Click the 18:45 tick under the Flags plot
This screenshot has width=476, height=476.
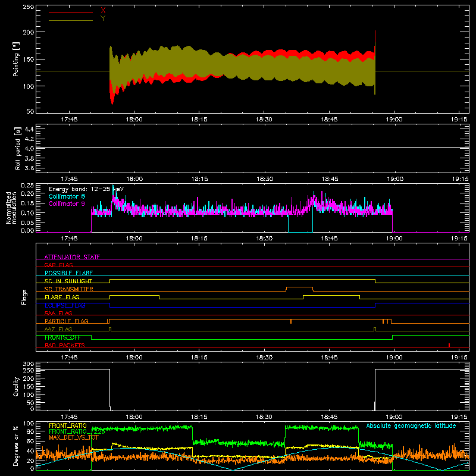pos(330,358)
